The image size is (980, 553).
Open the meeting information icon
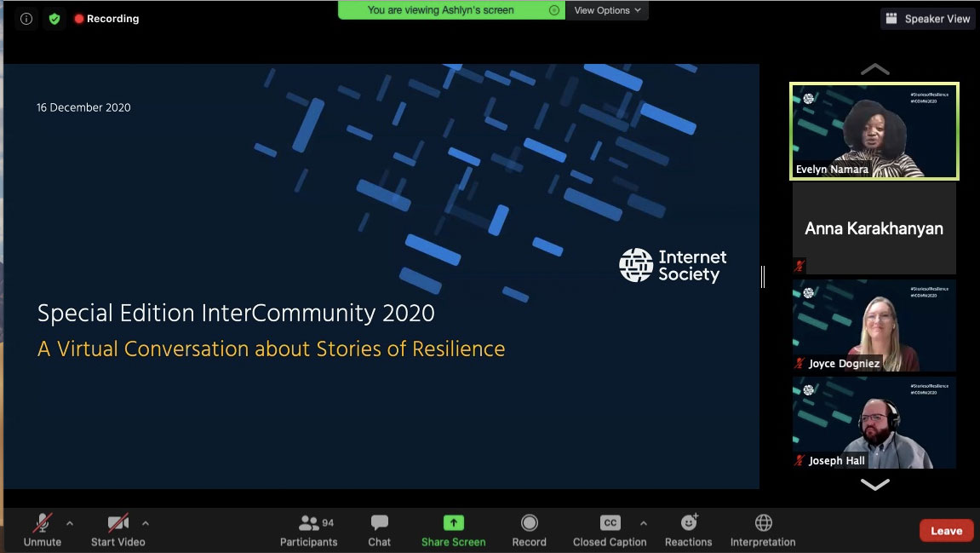(x=26, y=19)
